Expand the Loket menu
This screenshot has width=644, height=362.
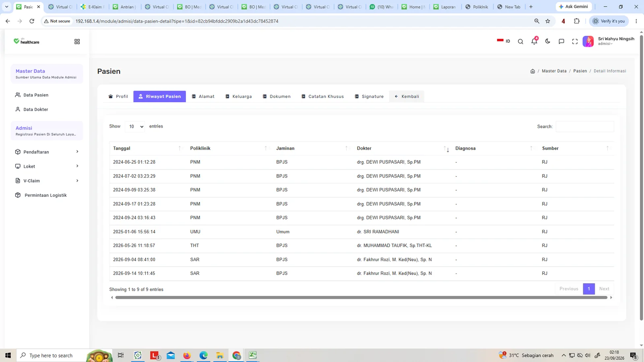pos(47,167)
